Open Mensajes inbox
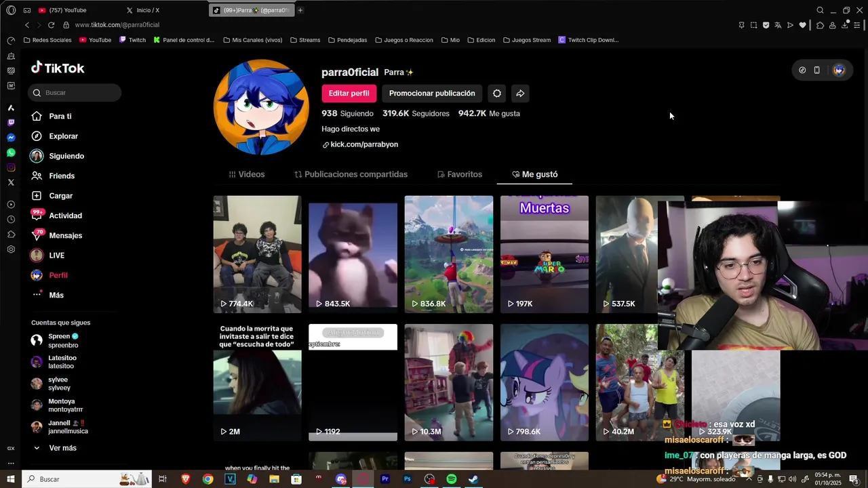The width and height of the screenshot is (868, 488). click(x=56, y=236)
